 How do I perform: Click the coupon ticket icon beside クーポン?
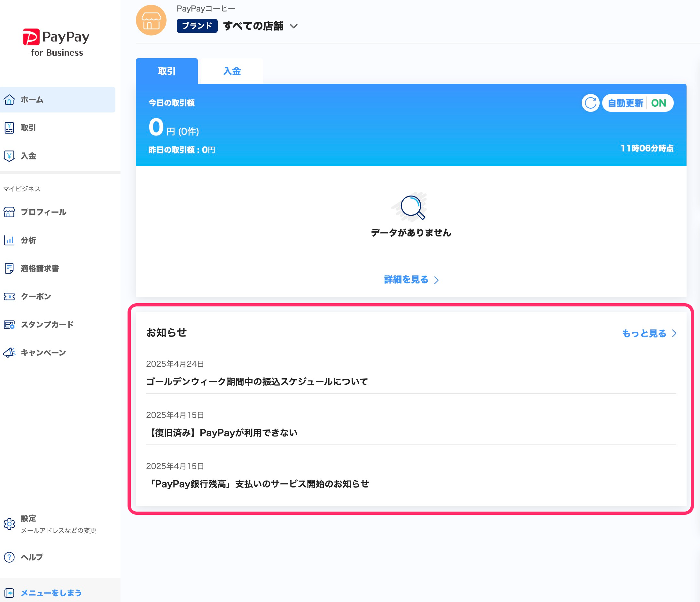pyautogui.click(x=9, y=296)
